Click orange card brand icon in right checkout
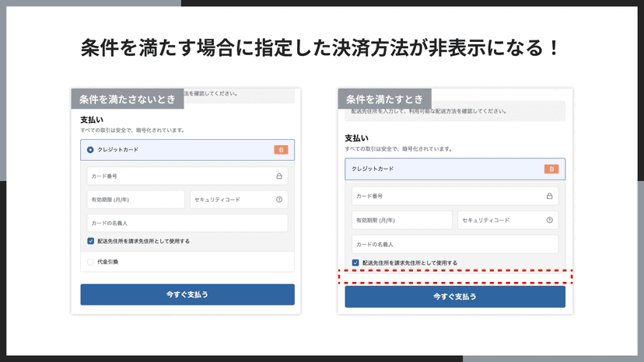644x362 pixels. (x=551, y=169)
